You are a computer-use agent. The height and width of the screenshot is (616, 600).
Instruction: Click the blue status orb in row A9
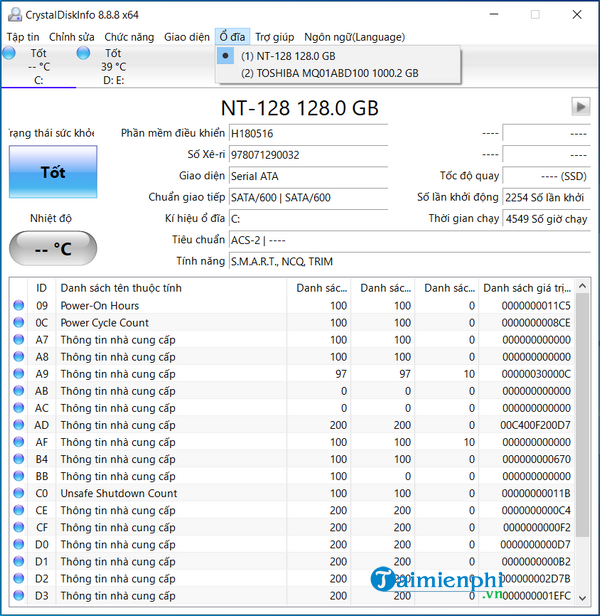(18, 374)
